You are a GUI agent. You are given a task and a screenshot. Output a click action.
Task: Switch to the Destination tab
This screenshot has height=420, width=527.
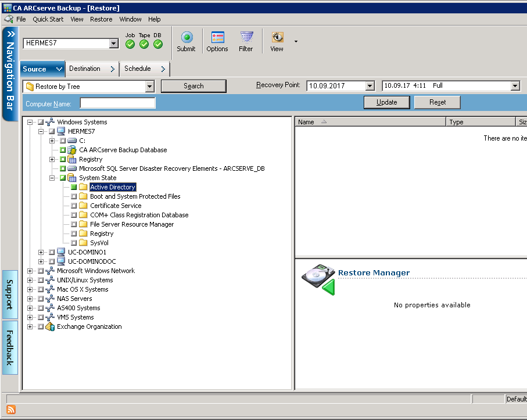(x=92, y=69)
